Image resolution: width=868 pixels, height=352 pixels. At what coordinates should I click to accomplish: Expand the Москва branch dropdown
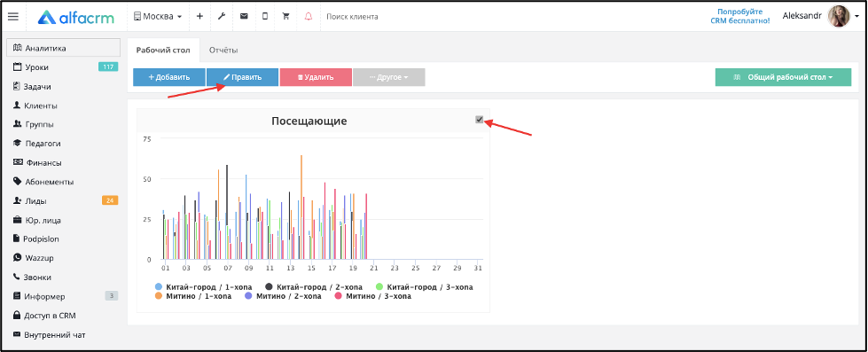(158, 17)
